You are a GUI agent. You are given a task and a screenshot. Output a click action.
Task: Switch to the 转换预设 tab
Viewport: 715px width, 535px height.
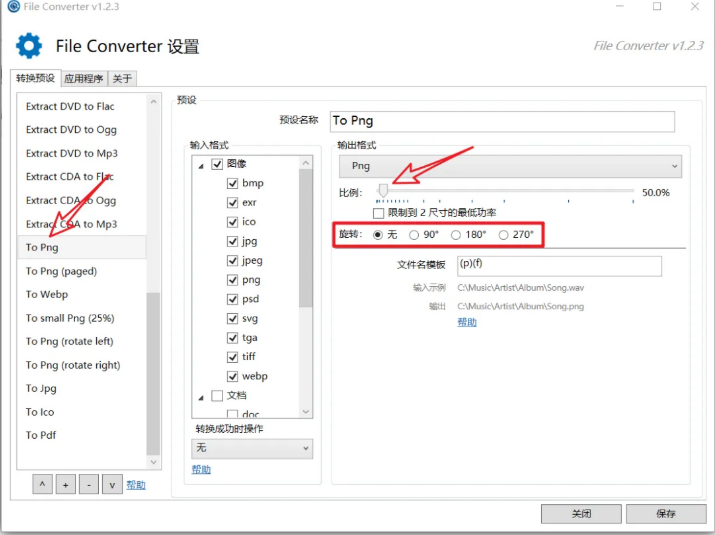point(36,78)
